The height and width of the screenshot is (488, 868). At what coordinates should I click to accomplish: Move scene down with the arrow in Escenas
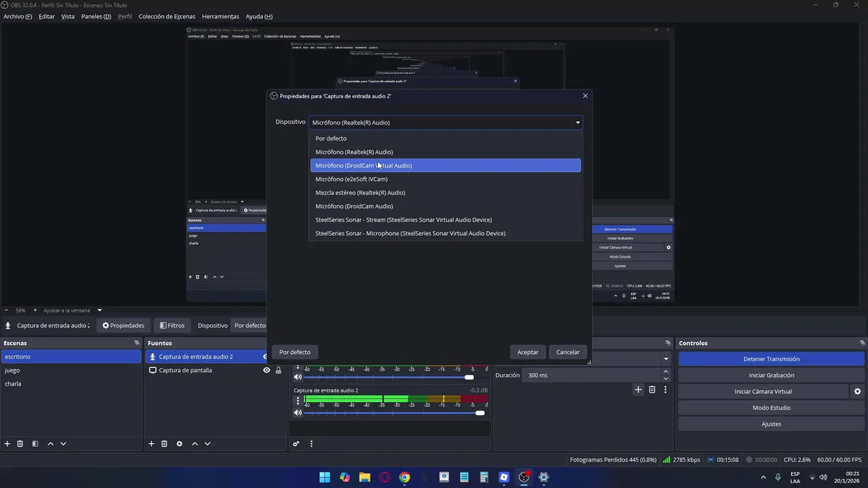[63, 444]
